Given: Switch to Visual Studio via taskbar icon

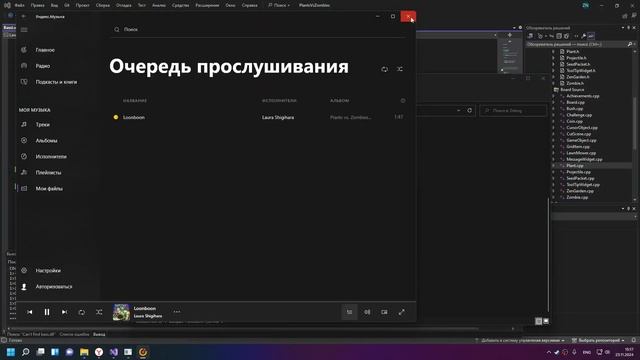Looking at the screenshot, I should [x=113, y=352].
